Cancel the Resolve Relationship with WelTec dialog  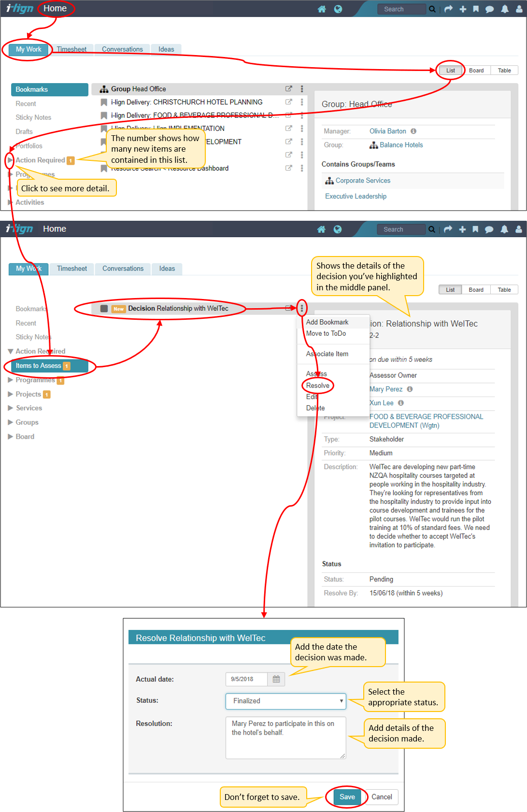382,797
